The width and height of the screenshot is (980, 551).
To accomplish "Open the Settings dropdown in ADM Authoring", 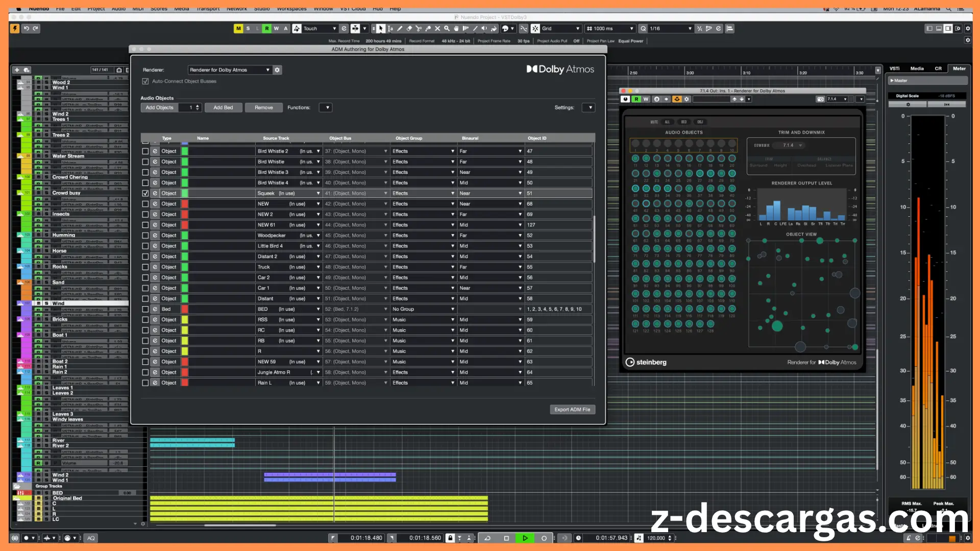I will [589, 108].
